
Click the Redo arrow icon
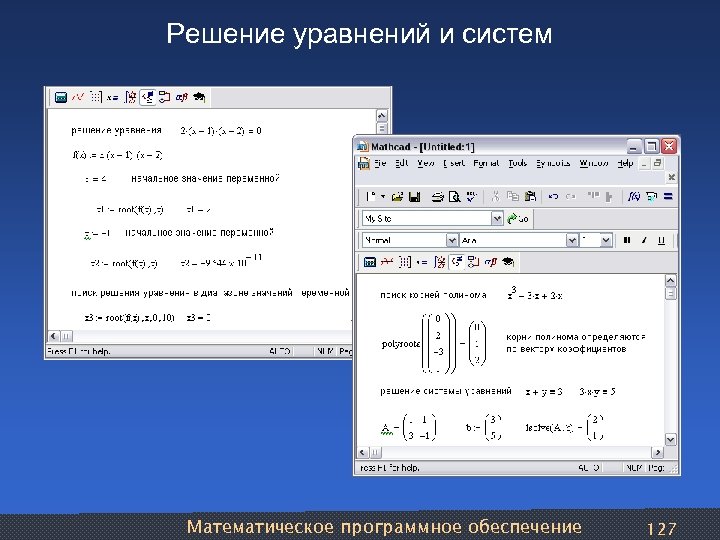pos(571,197)
